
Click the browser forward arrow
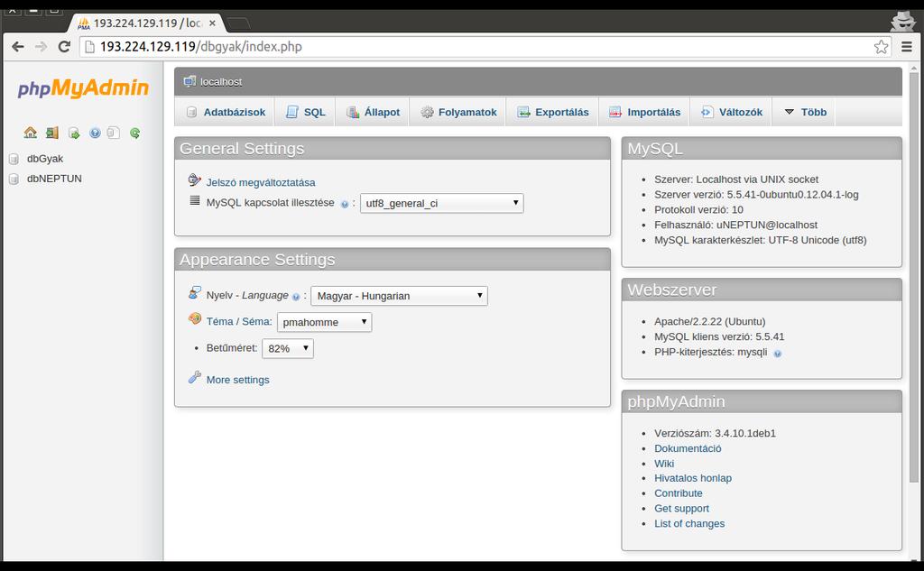(x=41, y=47)
